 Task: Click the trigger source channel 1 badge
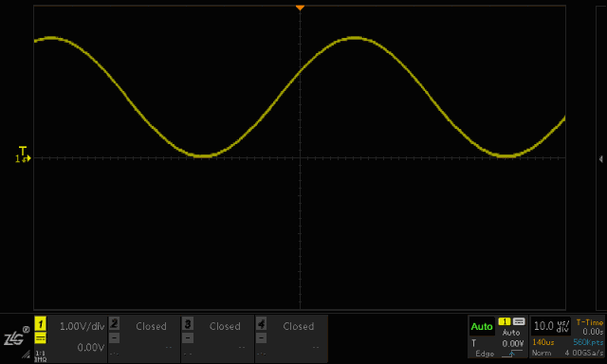click(x=505, y=321)
